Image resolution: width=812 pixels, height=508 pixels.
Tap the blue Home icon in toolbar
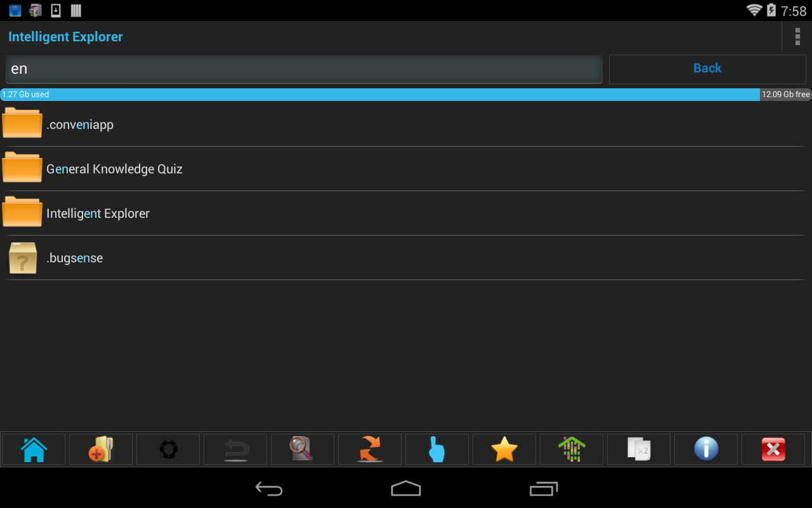click(x=34, y=450)
